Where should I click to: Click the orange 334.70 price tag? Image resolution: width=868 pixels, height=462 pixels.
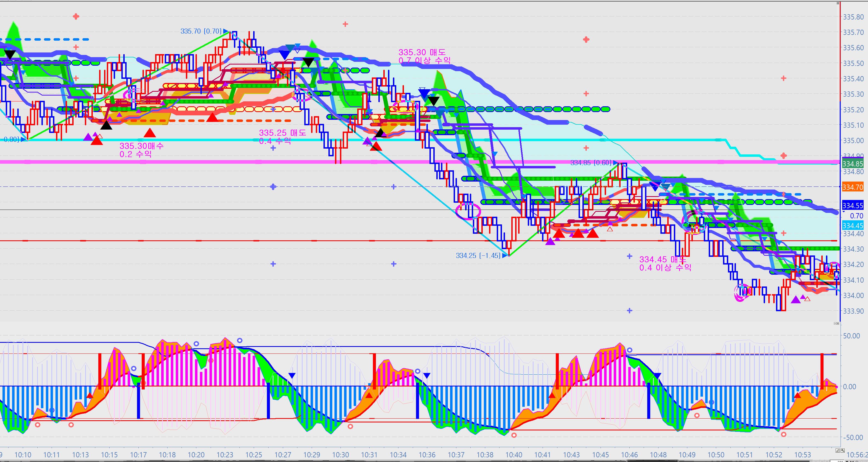853,187
